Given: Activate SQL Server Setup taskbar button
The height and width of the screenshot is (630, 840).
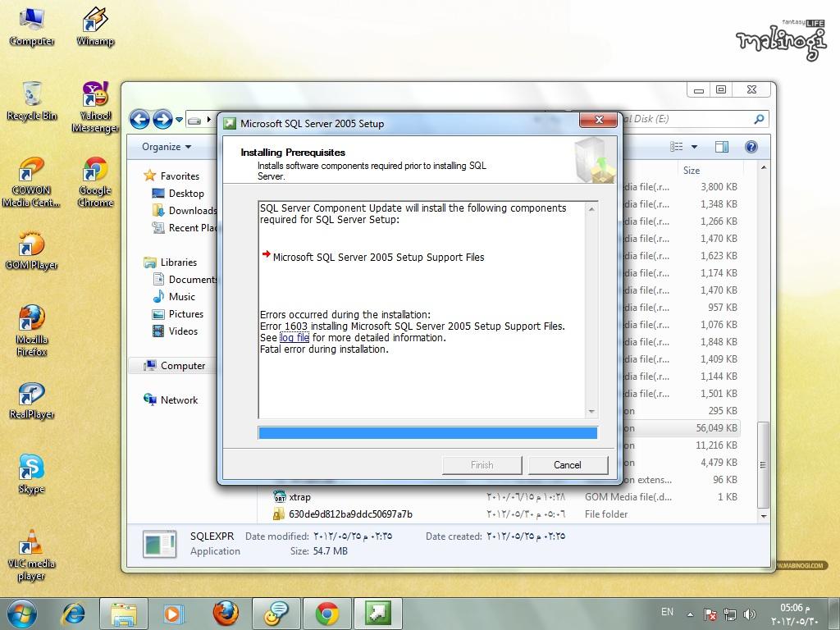Looking at the screenshot, I should tap(377, 614).
